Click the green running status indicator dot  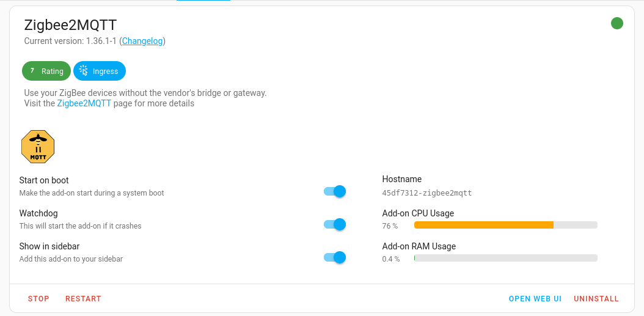click(x=617, y=23)
